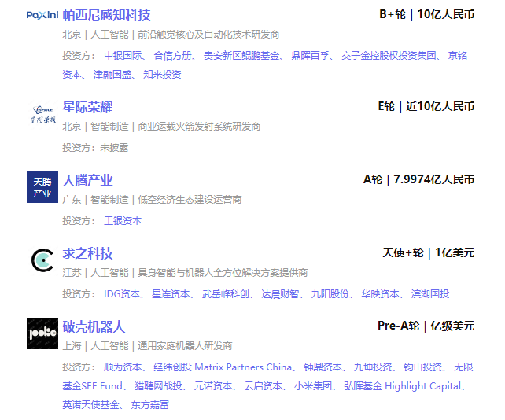Click the 星际荣耀 iSpace logo
This screenshot has height=420, width=505.
[x=42, y=115]
